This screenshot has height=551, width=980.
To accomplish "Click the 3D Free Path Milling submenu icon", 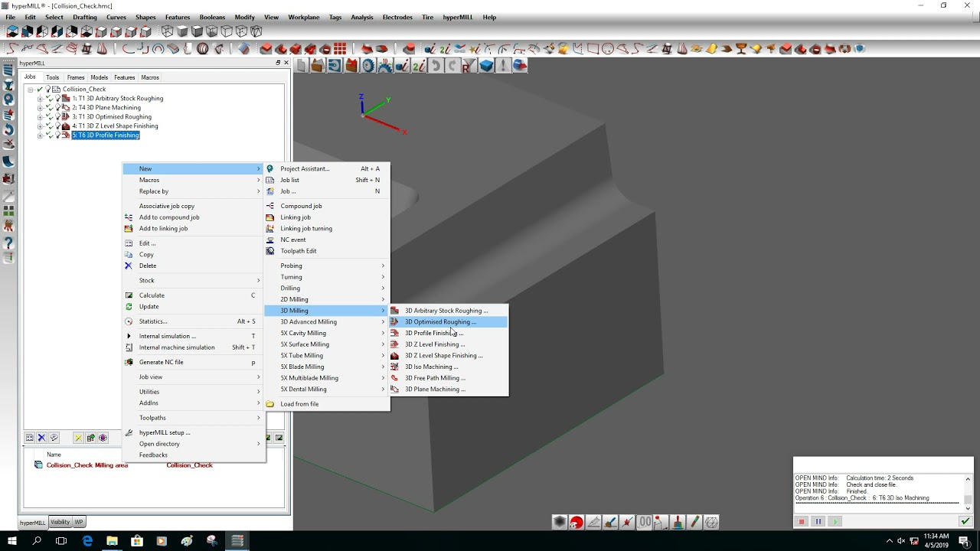I will point(395,378).
